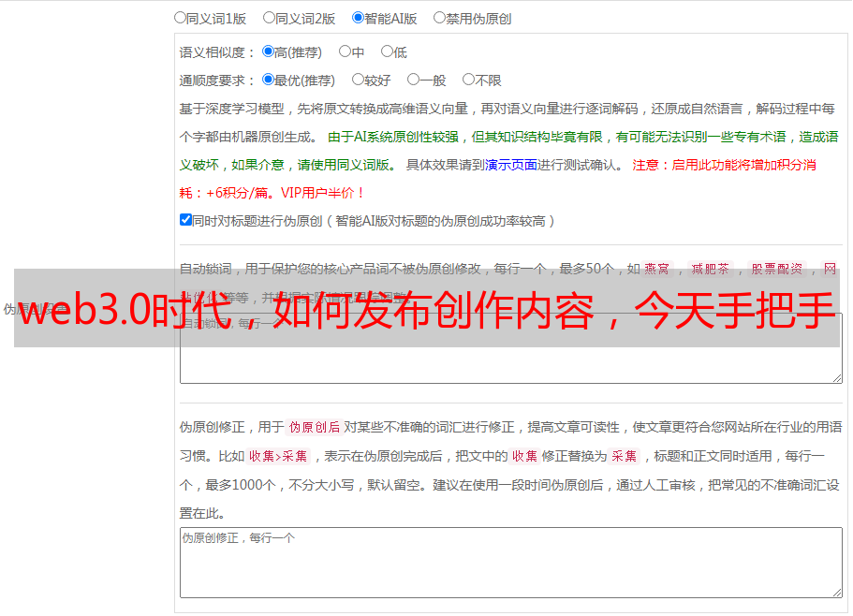Click the 燕窝 example tag
This screenshot has width=853, height=616.
(x=657, y=269)
